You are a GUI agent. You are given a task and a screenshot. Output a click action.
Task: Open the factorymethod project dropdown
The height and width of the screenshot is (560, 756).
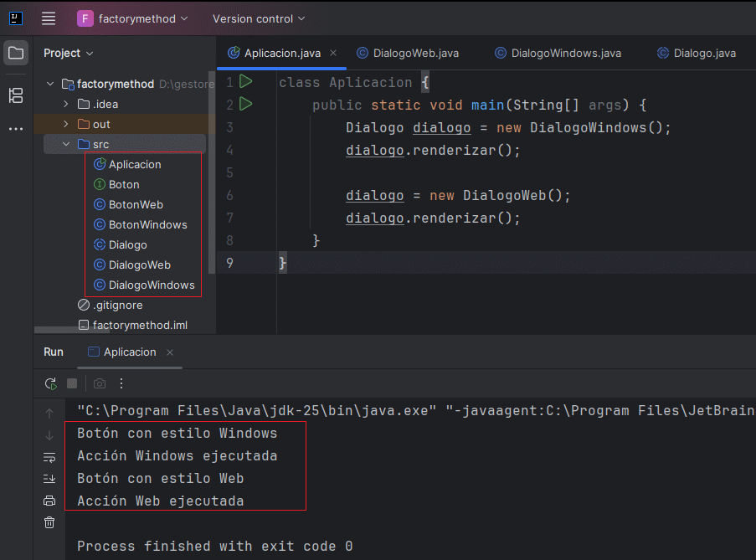click(x=133, y=18)
